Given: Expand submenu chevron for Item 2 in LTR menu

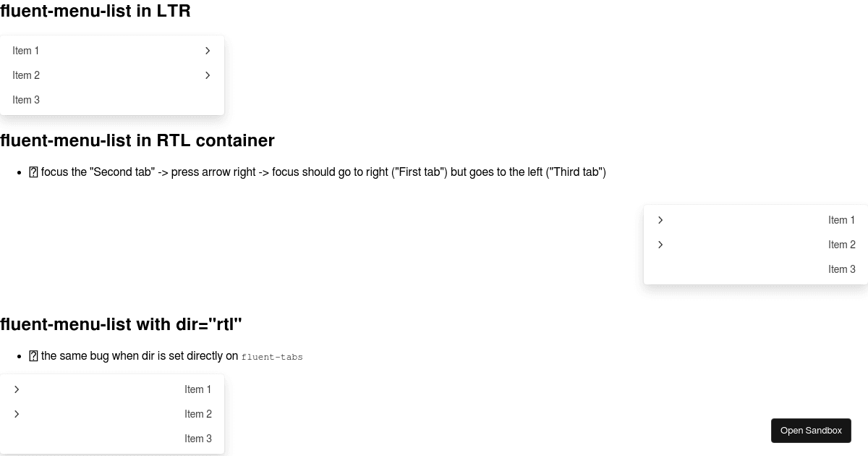Looking at the screenshot, I should pos(208,75).
